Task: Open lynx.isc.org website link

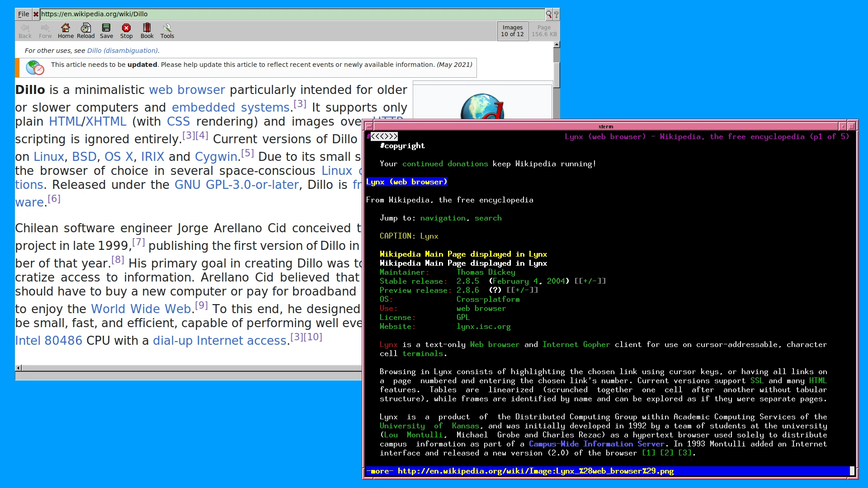Action: click(484, 326)
